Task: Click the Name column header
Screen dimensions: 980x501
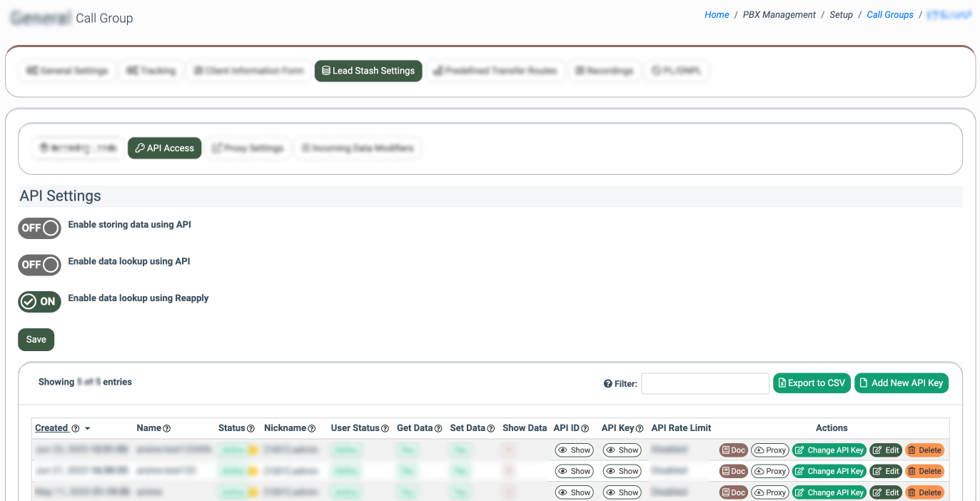Action: pyautogui.click(x=149, y=428)
